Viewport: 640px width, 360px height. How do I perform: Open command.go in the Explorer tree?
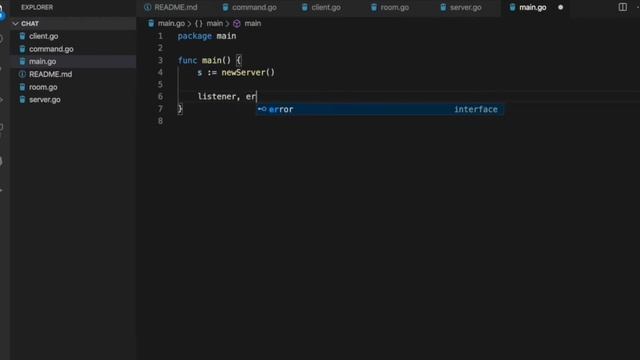51,49
